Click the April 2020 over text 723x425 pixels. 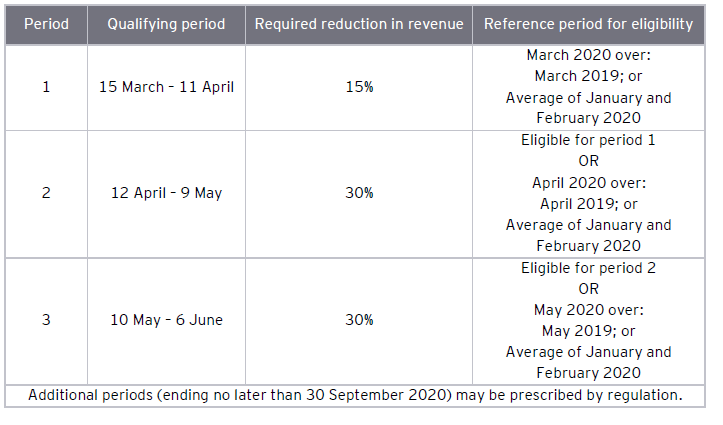tap(589, 183)
